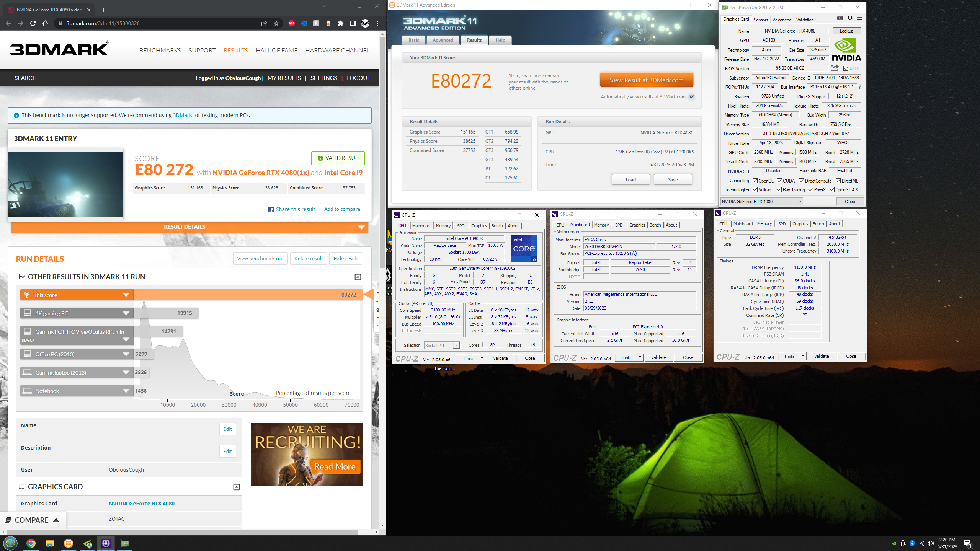The image size is (980, 551).
Task: Open the Sensors tab in GPU-Z
Action: pos(761,20)
